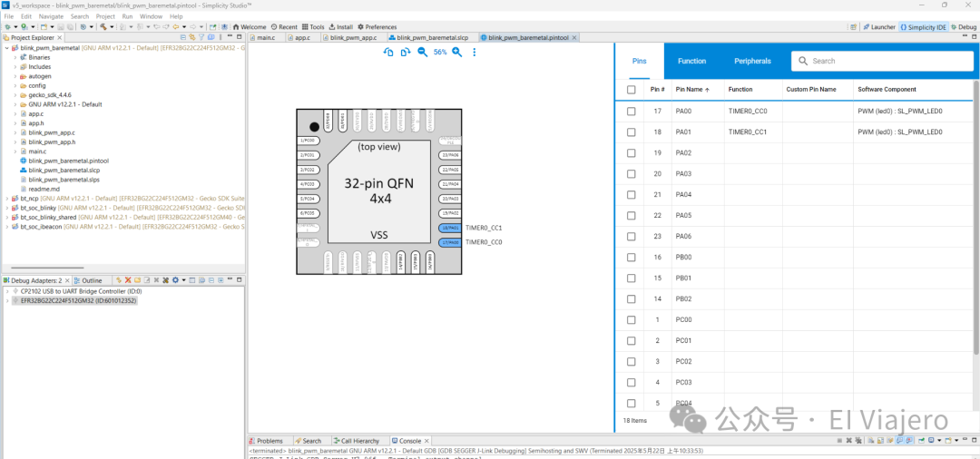Expand the config folder
The height and width of the screenshot is (459, 980).
pos(15,85)
